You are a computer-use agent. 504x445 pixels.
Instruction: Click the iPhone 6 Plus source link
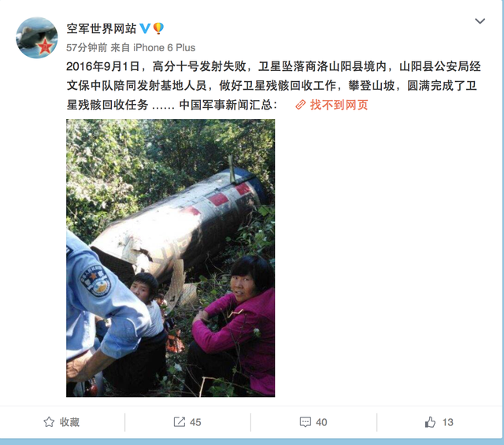pyautogui.click(x=165, y=47)
